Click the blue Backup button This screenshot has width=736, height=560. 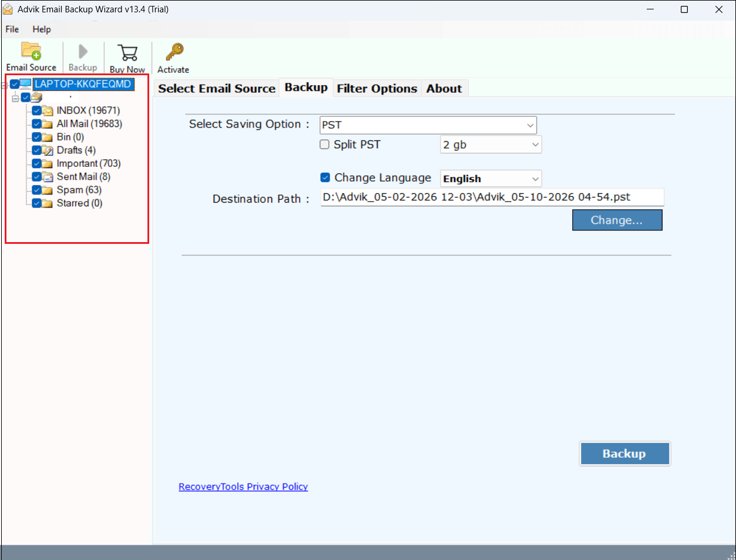625,454
